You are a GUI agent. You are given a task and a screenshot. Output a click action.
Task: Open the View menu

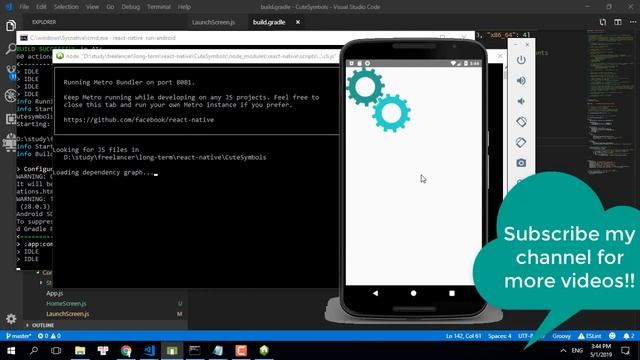[92, 7]
